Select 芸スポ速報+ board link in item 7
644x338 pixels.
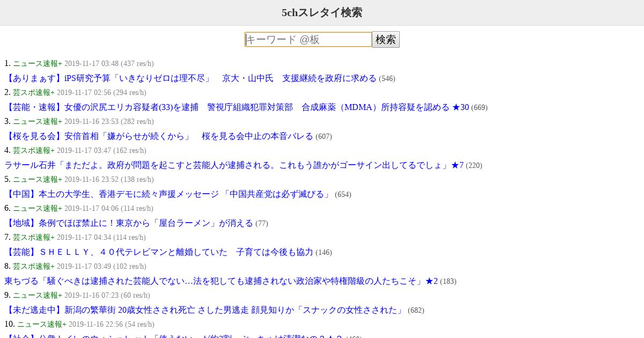pos(34,237)
